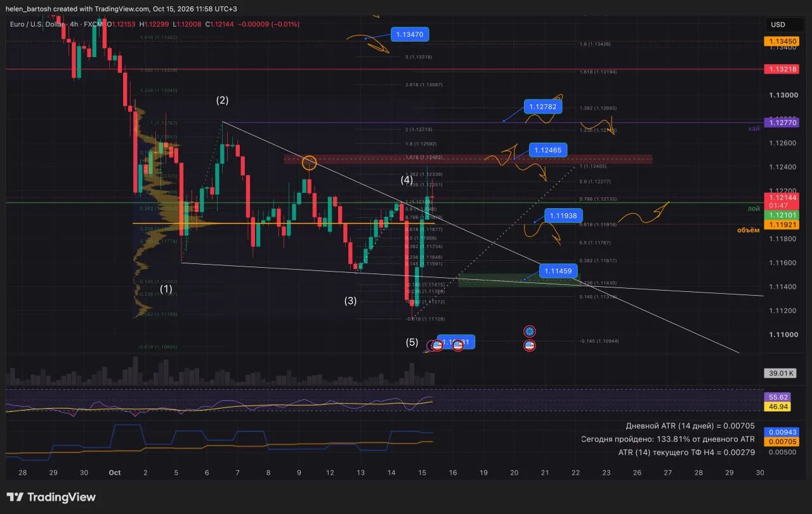Select the orange circle marker on trendline
This screenshot has width=812, height=514.
click(x=309, y=163)
